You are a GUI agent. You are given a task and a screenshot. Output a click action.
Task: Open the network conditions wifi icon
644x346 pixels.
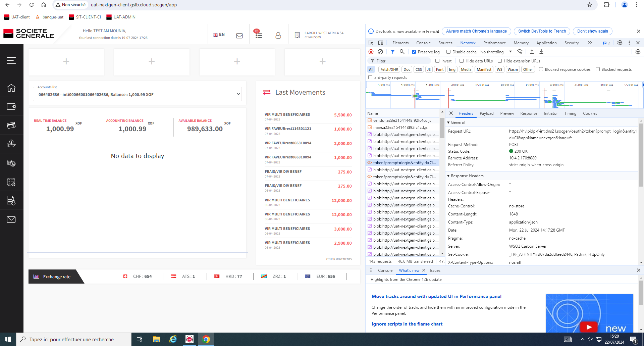(x=520, y=52)
